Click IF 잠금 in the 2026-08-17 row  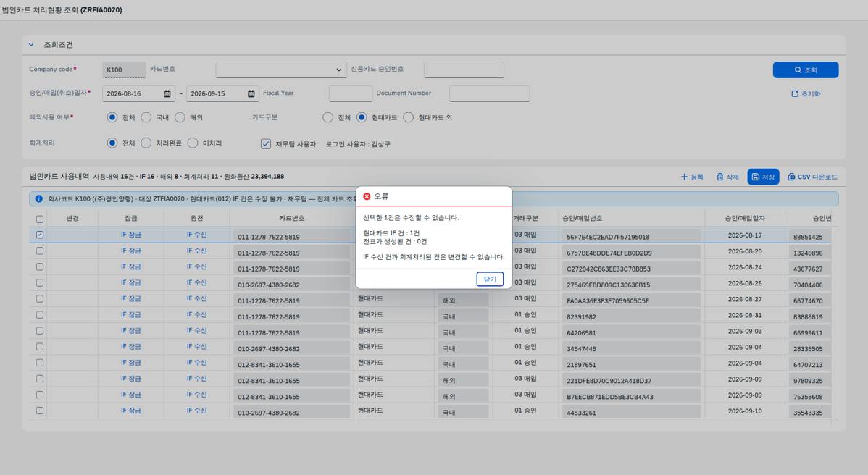click(130, 235)
